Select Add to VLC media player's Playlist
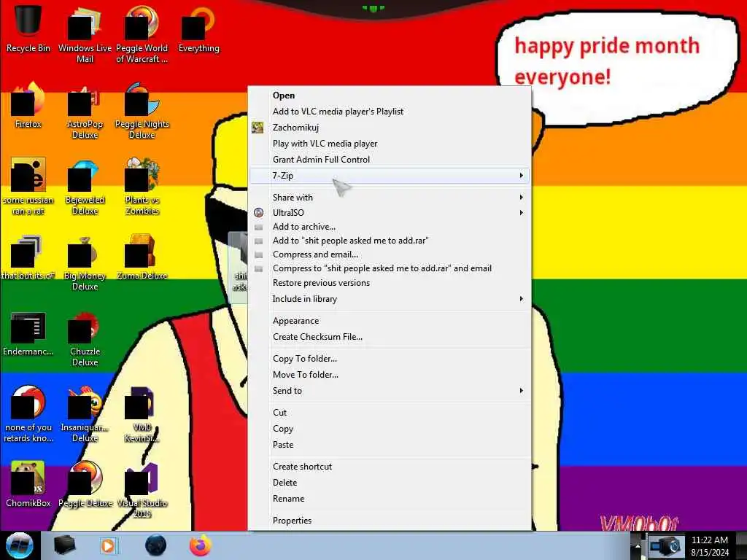Viewport: 747px width, 560px height. tap(390, 112)
